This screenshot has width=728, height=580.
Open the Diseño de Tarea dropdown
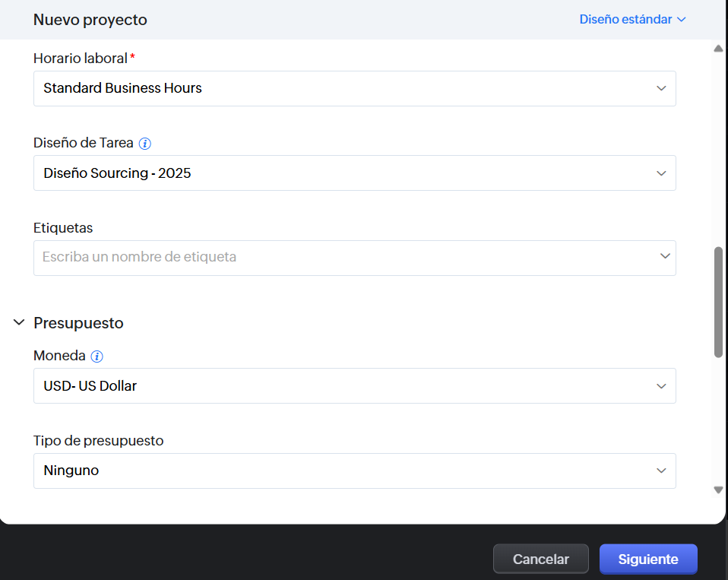click(x=354, y=173)
